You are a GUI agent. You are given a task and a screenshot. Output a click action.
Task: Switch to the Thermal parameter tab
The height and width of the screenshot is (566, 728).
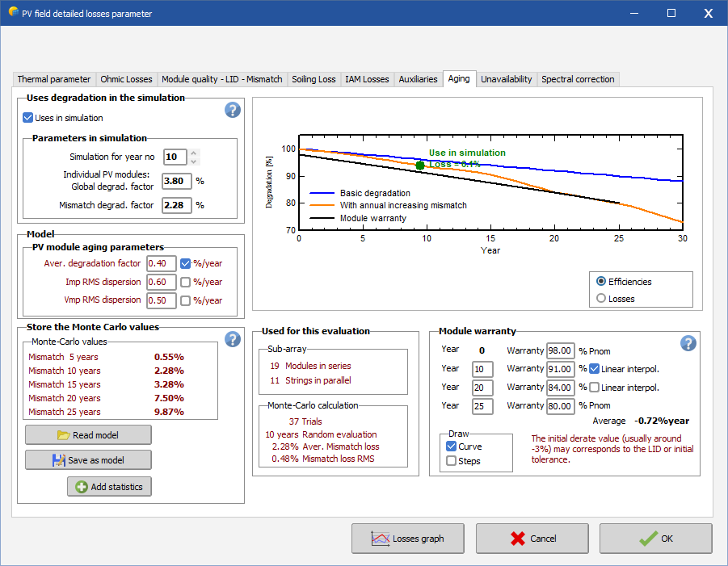pyautogui.click(x=54, y=79)
